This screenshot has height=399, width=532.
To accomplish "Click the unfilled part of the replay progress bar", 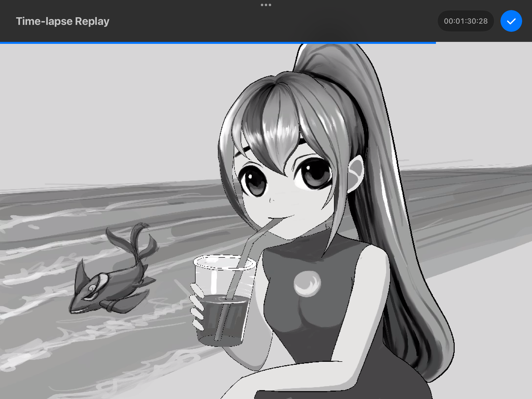I will pyautogui.click(x=483, y=43).
